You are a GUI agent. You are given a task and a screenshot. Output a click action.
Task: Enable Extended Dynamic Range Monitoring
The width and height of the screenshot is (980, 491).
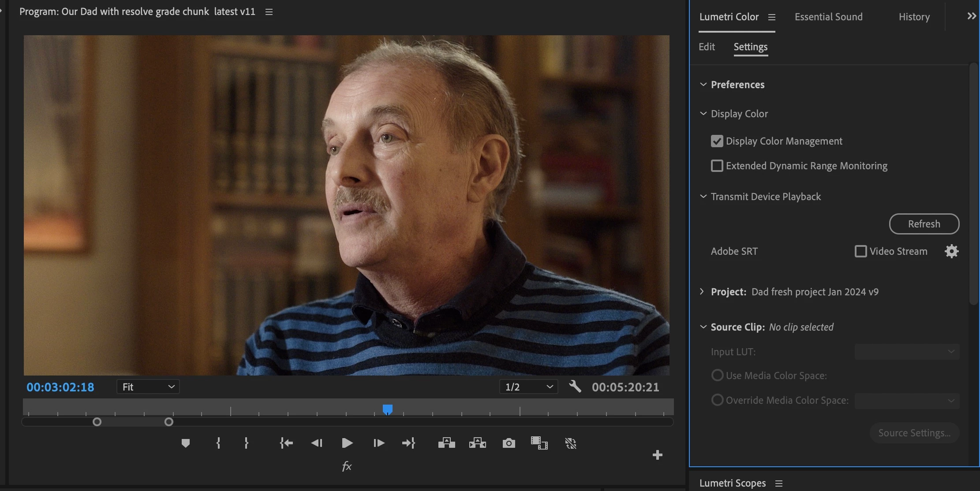pos(717,166)
